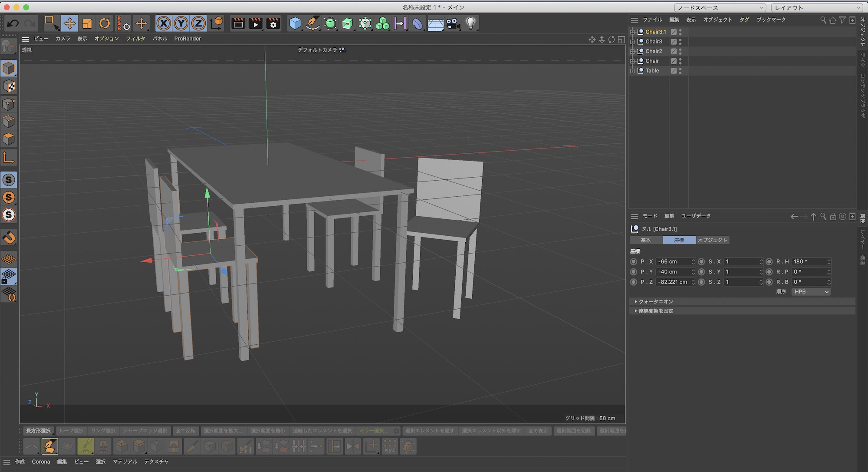
Task: Select the Table object in the list
Action: (x=652, y=71)
